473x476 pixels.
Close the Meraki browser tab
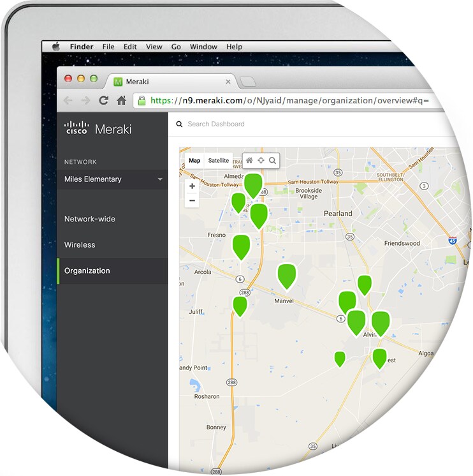pyautogui.click(x=228, y=82)
